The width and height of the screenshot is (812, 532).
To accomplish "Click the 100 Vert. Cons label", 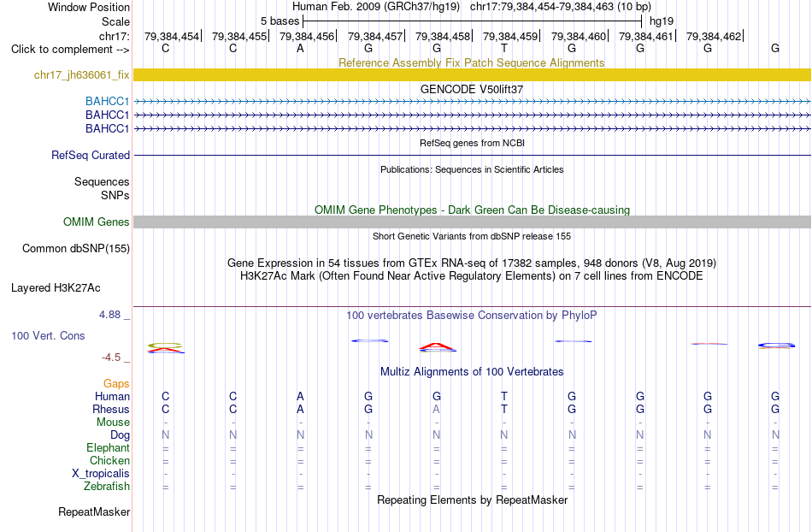I will [x=48, y=335].
